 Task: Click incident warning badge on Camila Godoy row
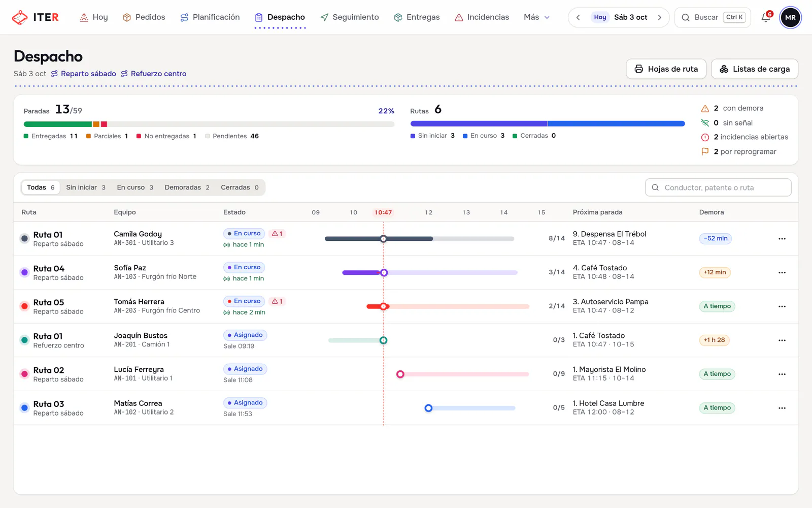(x=277, y=234)
